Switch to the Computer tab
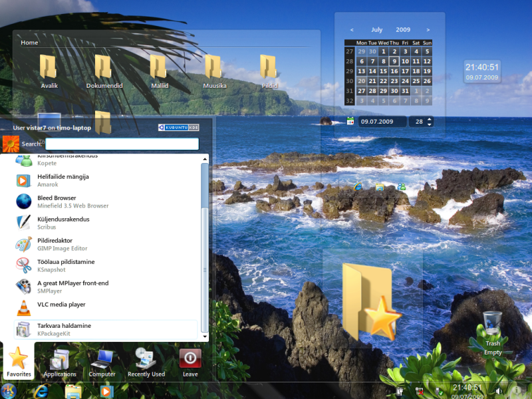Viewport: 532px width, 399px height. point(102,362)
